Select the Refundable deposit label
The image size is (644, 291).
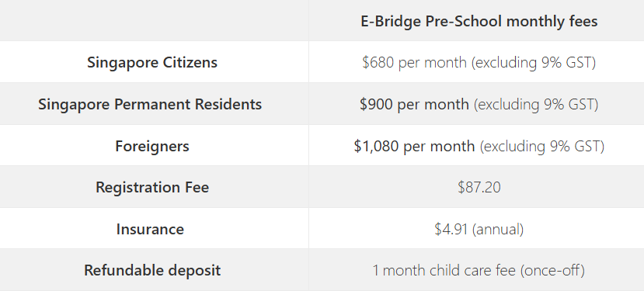[x=152, y=271]
